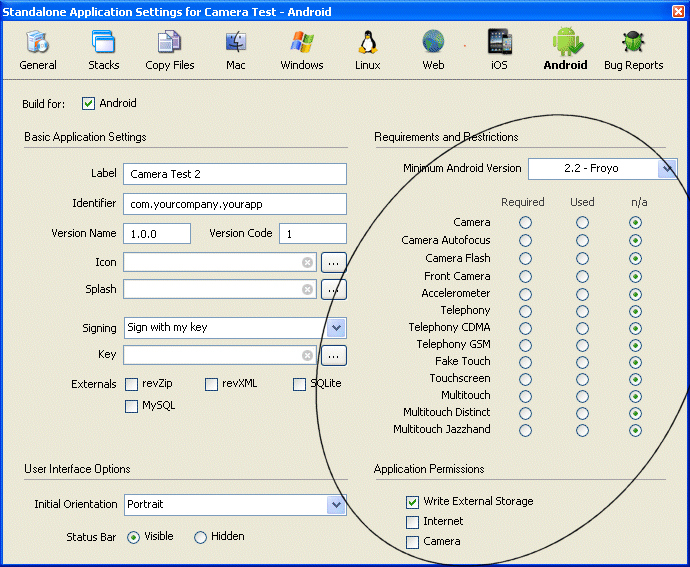Select Hidden for the Status Bar
Screen dimensions: 690x567
pyautogui.click(x=201, y=537)
